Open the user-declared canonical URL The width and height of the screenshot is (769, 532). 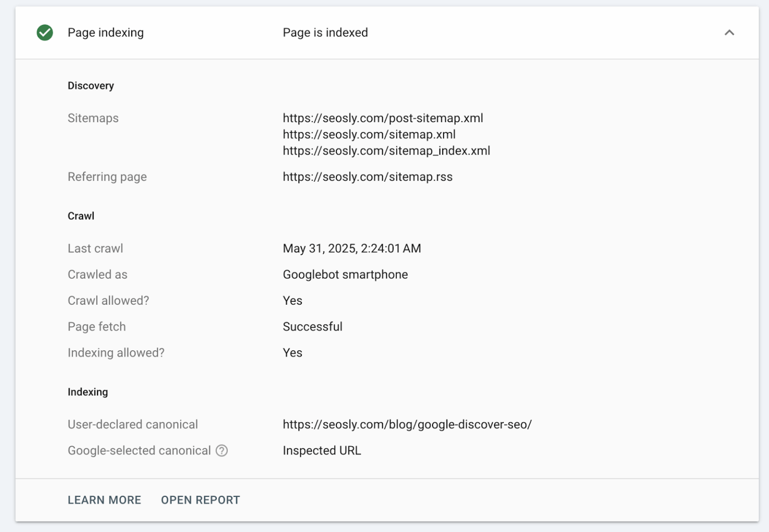pyautogui.click(x=407, y=424)
